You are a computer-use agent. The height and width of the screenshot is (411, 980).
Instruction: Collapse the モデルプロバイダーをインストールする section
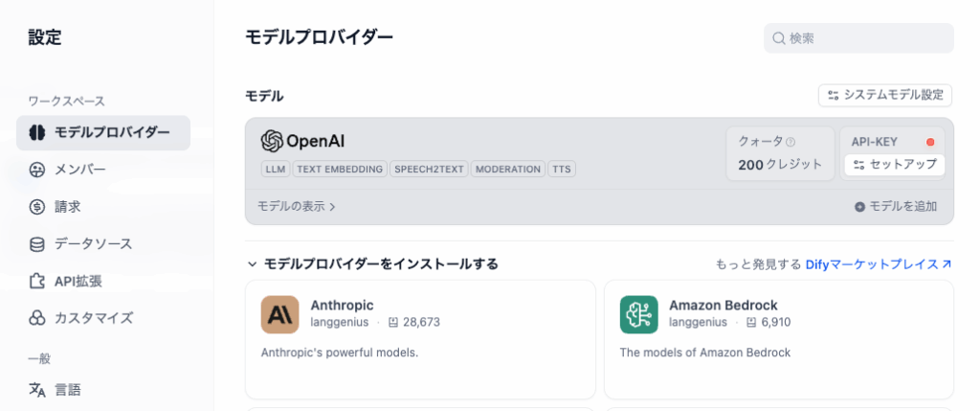tap(253, 263)
